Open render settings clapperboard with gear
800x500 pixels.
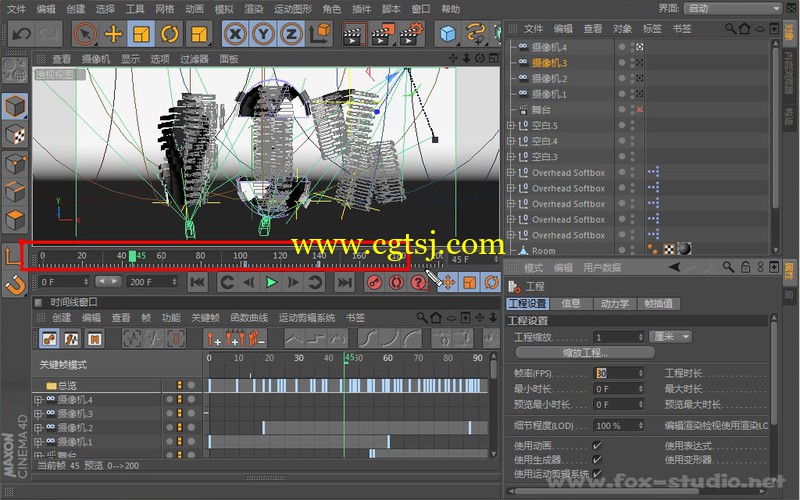click(x=411, y=34)
